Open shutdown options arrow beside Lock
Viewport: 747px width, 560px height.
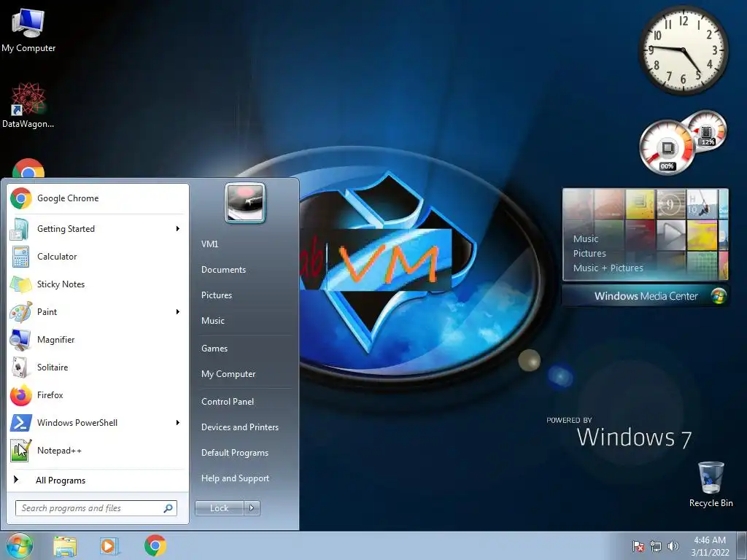coord(252,508)
